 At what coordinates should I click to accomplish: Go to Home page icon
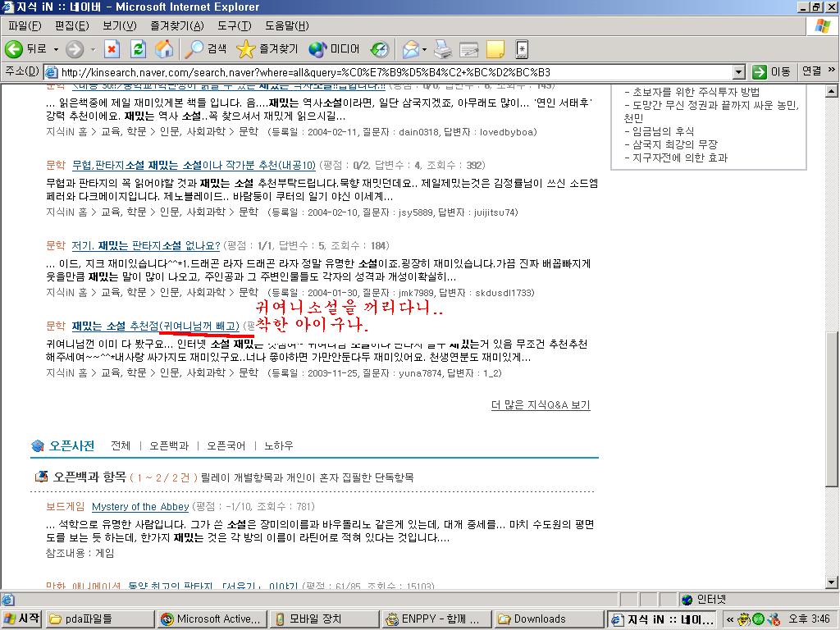(164, 49)
